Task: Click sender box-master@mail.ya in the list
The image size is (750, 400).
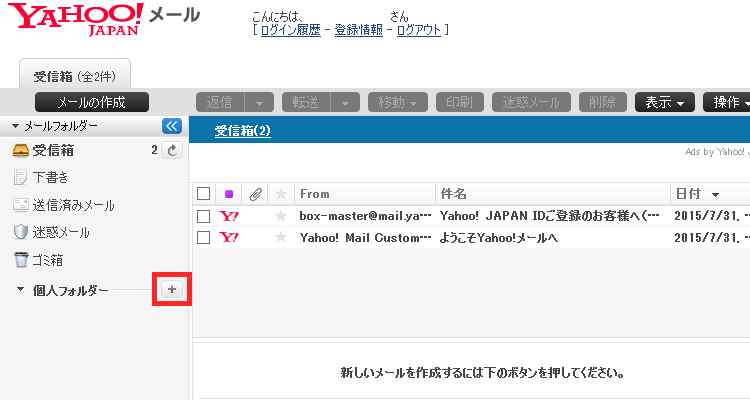Action: click(x=365, y=216)
